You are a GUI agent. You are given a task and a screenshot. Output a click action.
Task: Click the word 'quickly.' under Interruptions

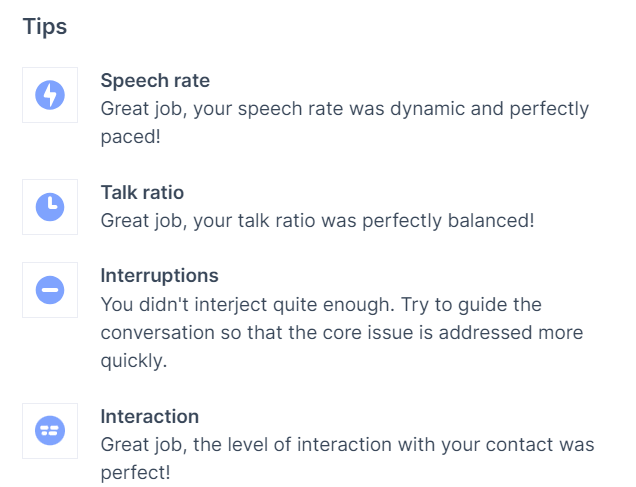click(134, 360)
